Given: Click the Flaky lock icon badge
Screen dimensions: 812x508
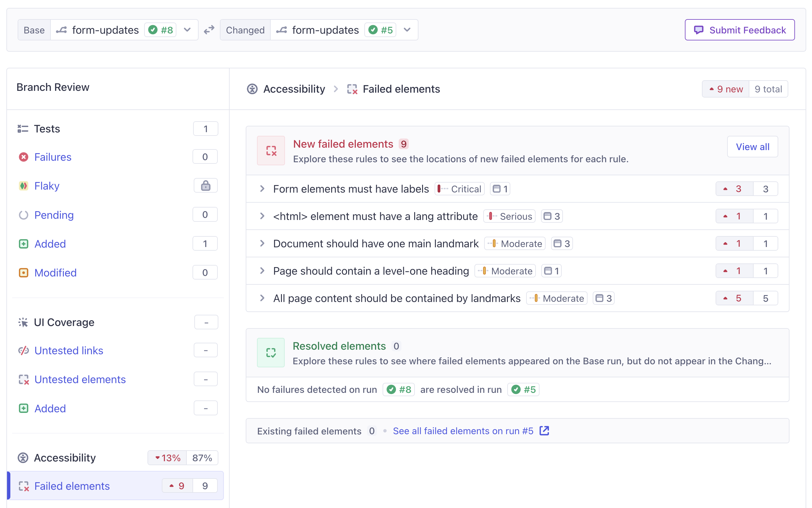Looking at the screenshot, I should pyautogui.click(x=206, y=185).
